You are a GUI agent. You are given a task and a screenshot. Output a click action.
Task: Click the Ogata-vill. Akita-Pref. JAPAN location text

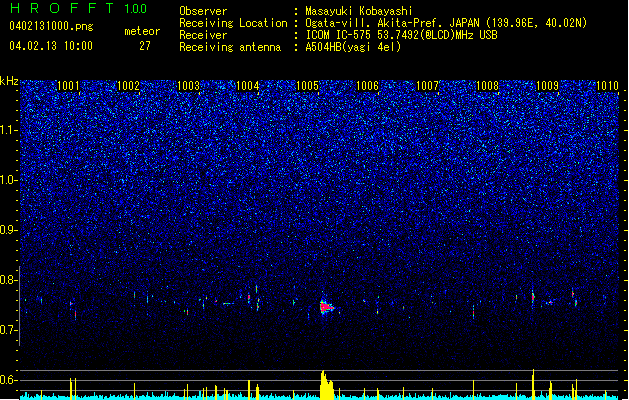446,23
